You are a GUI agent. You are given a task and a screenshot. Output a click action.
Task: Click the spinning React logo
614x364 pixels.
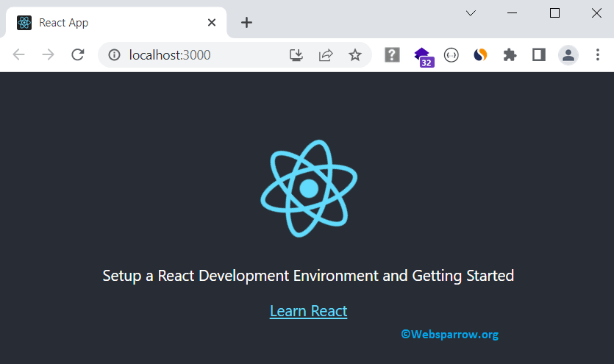tap(309, 188)
